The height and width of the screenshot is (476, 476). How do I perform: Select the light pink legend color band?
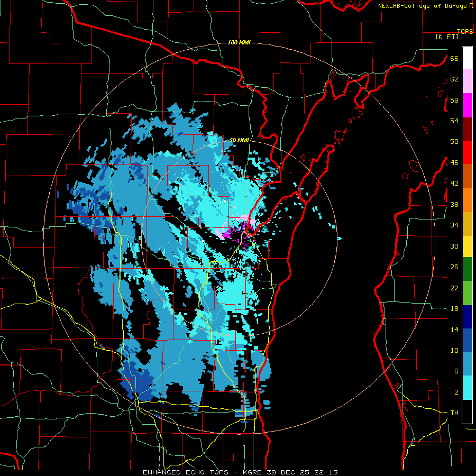pyautogui.click(x=467, y=81)
